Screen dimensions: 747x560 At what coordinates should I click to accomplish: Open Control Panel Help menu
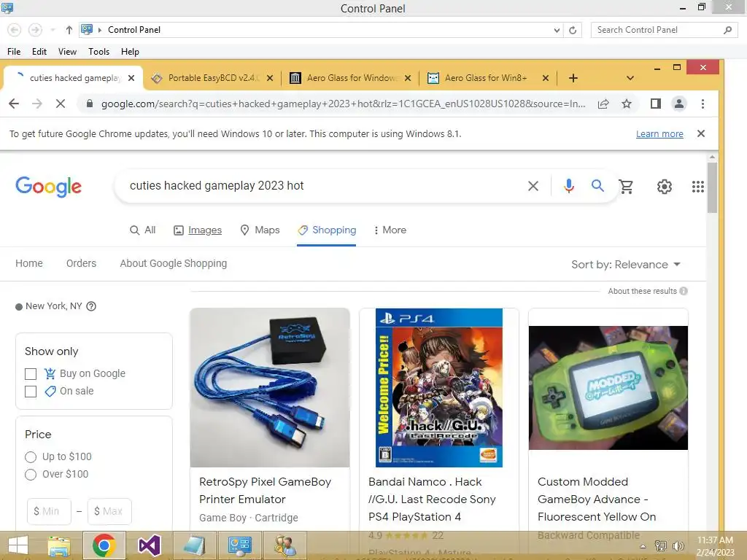click(x=130, y=52)
